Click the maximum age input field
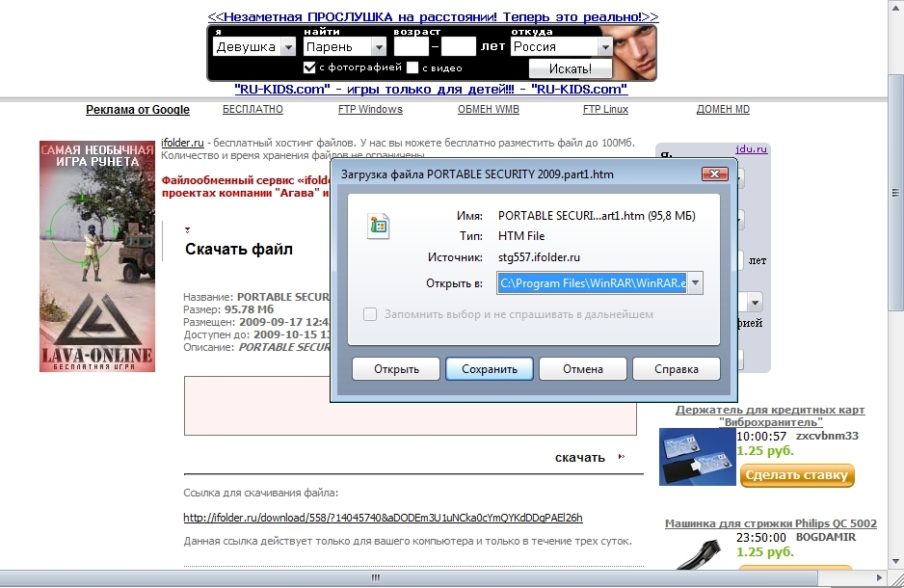 459,46
